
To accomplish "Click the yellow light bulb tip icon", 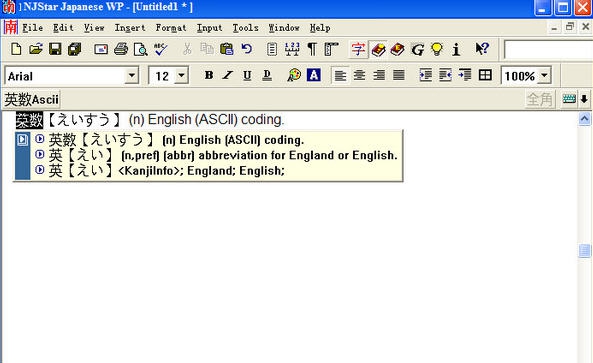I will (437, 49).
